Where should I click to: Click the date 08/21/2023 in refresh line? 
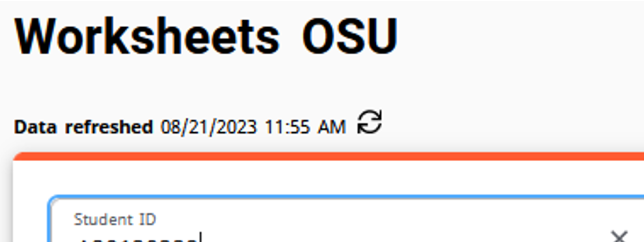tap(208, 126)
